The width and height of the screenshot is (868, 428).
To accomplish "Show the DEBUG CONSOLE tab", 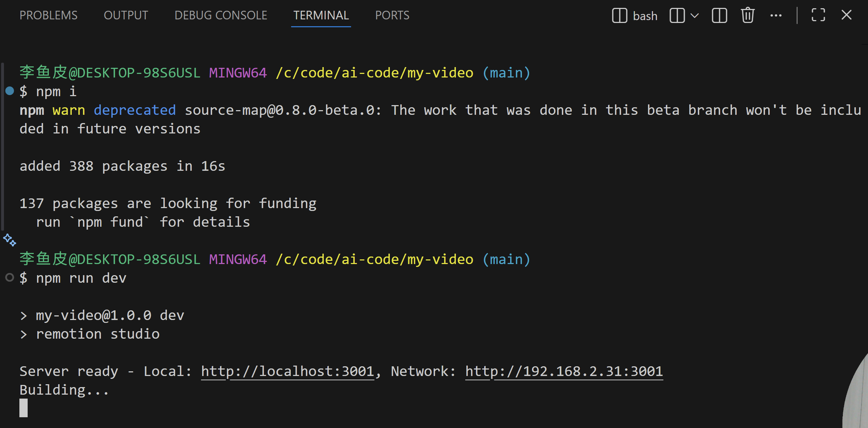I will click(221, 15).
